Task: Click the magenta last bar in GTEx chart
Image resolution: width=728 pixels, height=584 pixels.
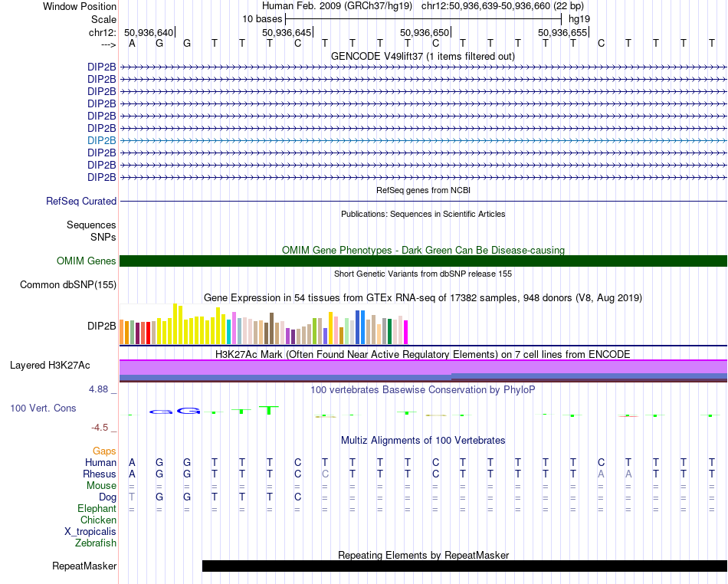Action: (406, 332)
